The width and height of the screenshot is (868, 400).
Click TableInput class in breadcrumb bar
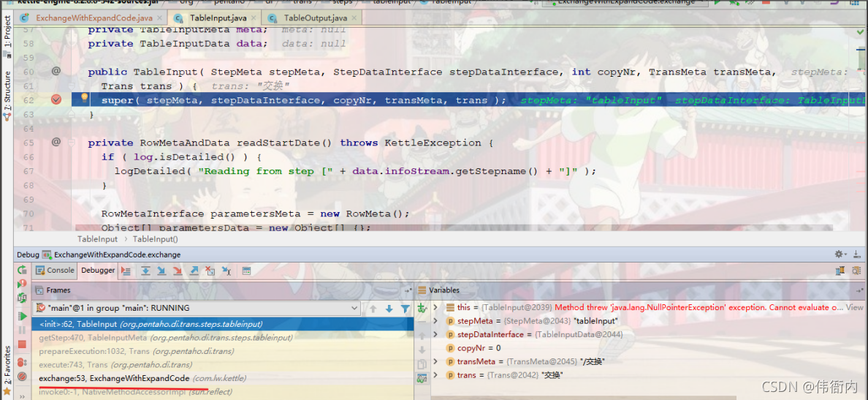click(x=97, y=239)
